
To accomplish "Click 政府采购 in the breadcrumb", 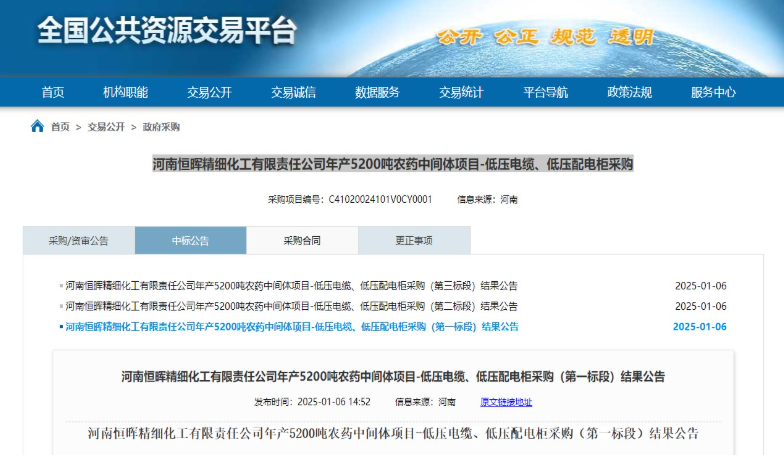I will pyautogui.click(x=161, y=127).
